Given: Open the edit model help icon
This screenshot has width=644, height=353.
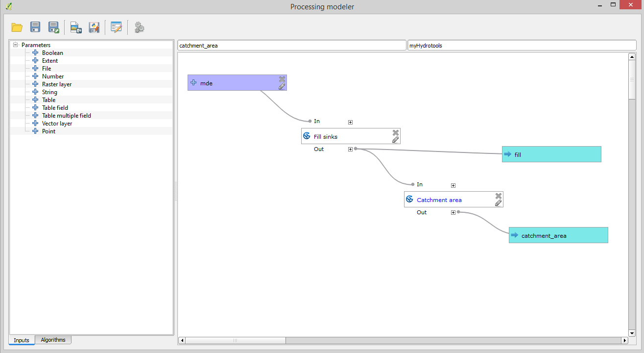Looking at the screenshot, I should [x=116, y=27].
